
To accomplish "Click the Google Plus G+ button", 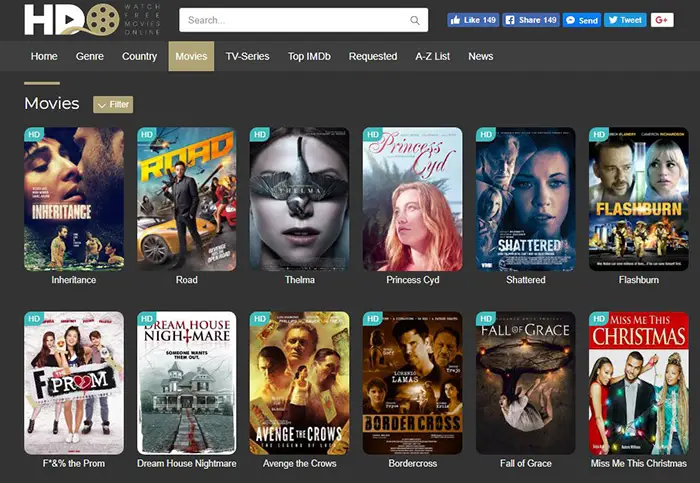I will (662, 20).
